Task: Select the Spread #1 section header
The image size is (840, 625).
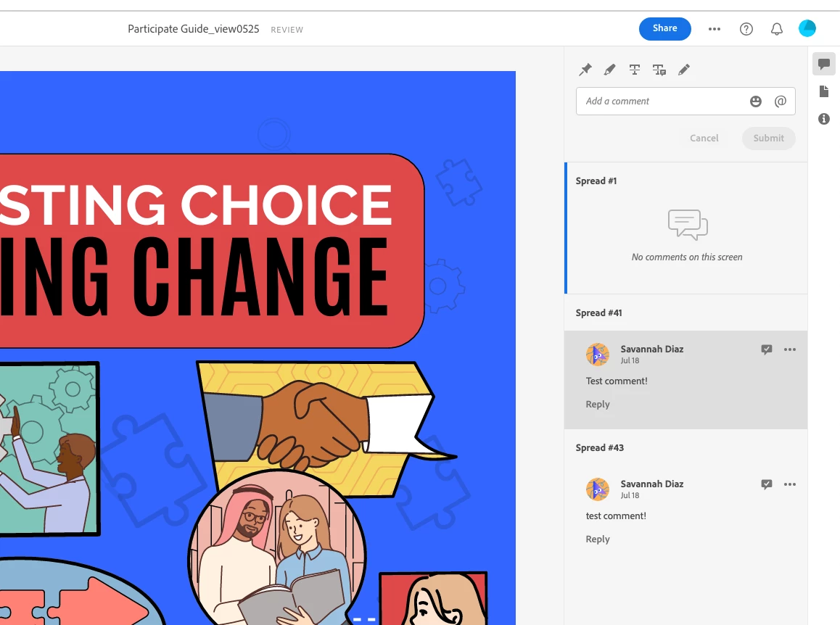Action: pos(596,181)
